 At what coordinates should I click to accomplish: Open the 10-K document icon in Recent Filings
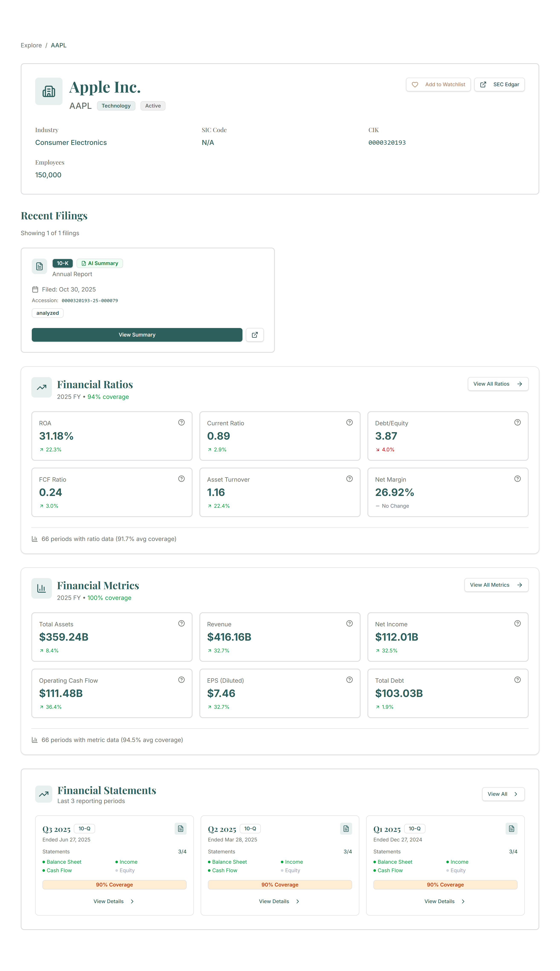click(39, 266)
